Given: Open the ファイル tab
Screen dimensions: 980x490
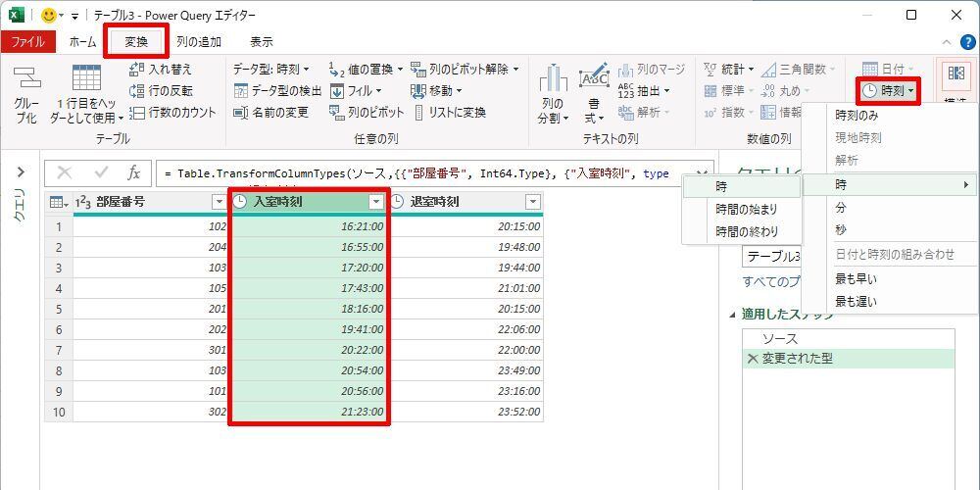Looking at the screenshot, I should click(x=27, y=42).
